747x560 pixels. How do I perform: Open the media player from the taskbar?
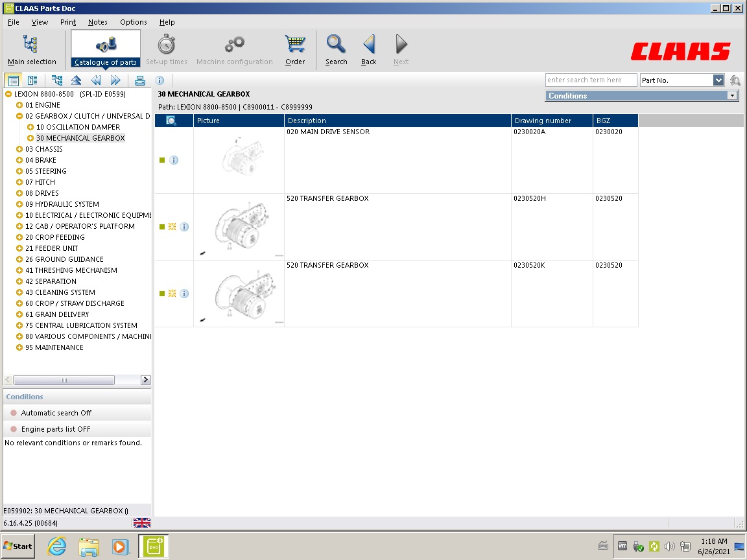[x=121, y=546]
